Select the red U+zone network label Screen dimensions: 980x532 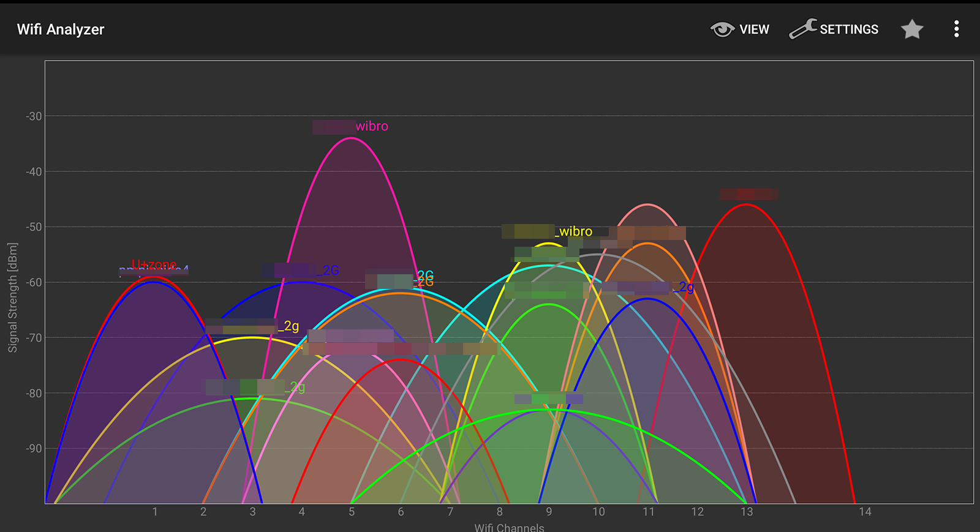(154, 264)
